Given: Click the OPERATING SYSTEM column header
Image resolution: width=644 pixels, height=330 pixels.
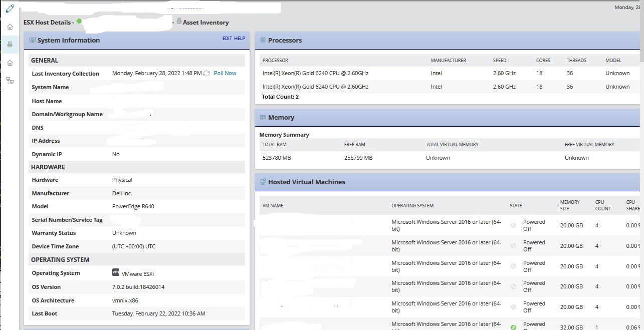Looking at the screenshot, I should pyautogui.click(x=412, y=206).
